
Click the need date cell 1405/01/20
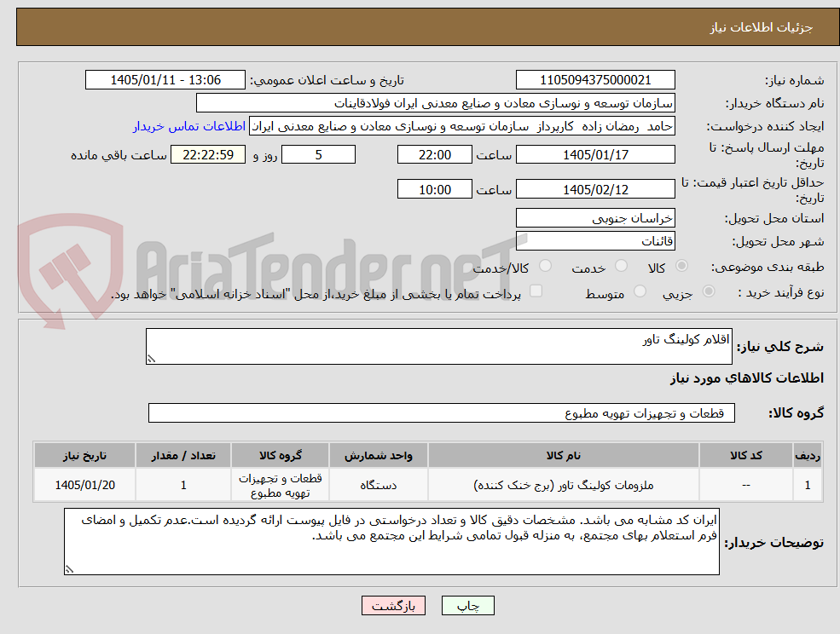84,485
